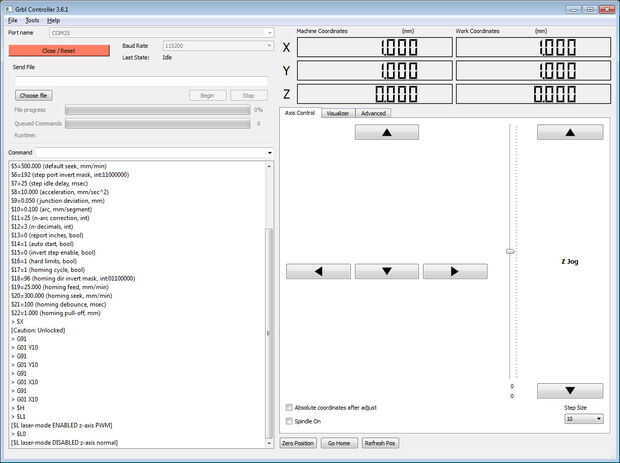Select the '$L0' log line
This screenshot has height=463, width=620.
(x=19, y=434)
